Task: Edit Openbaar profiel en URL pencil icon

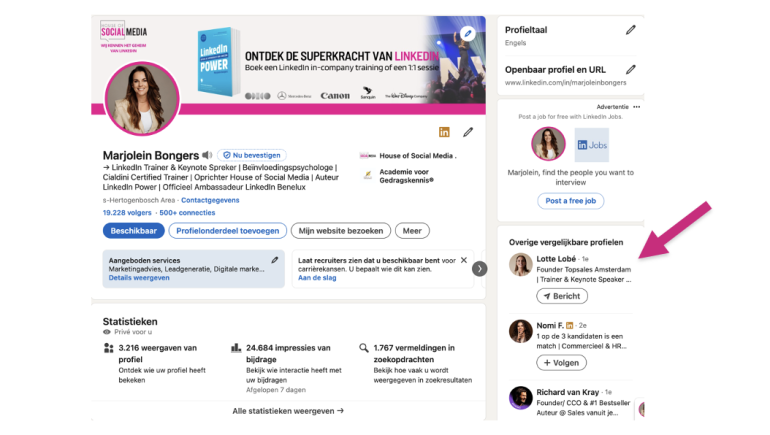Action: pyautogui.click(x=631, y=70)
